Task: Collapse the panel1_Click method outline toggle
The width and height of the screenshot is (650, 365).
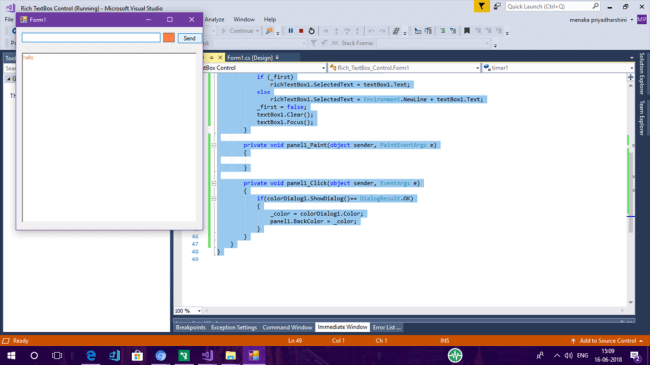Action: click(x=214, y=183)
